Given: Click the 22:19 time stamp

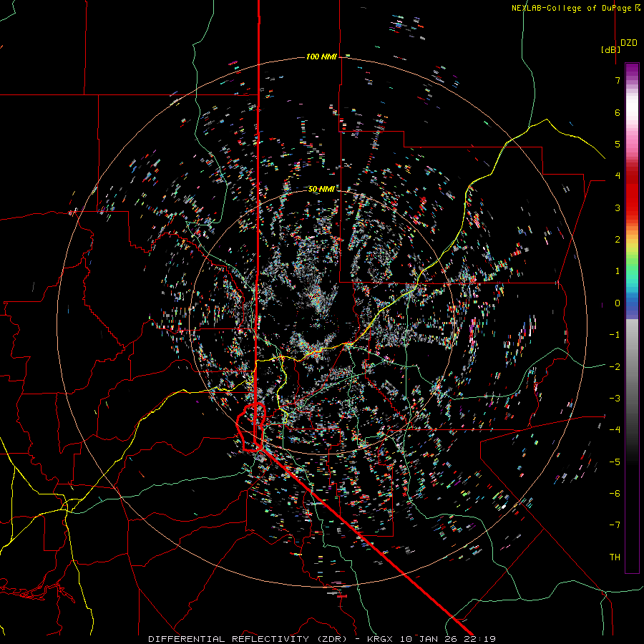Looking at the screenshot, I should pos(479,639).
